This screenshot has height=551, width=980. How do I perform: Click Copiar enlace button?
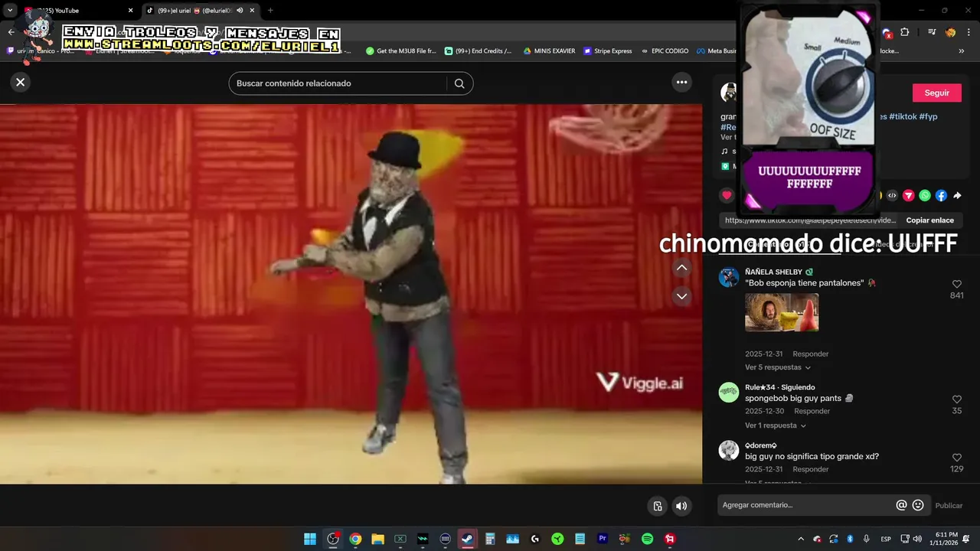[x=929, y=220]
